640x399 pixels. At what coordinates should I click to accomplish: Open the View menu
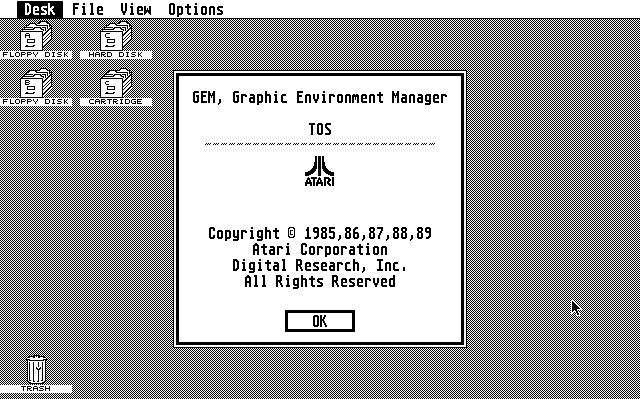(136, 9)
